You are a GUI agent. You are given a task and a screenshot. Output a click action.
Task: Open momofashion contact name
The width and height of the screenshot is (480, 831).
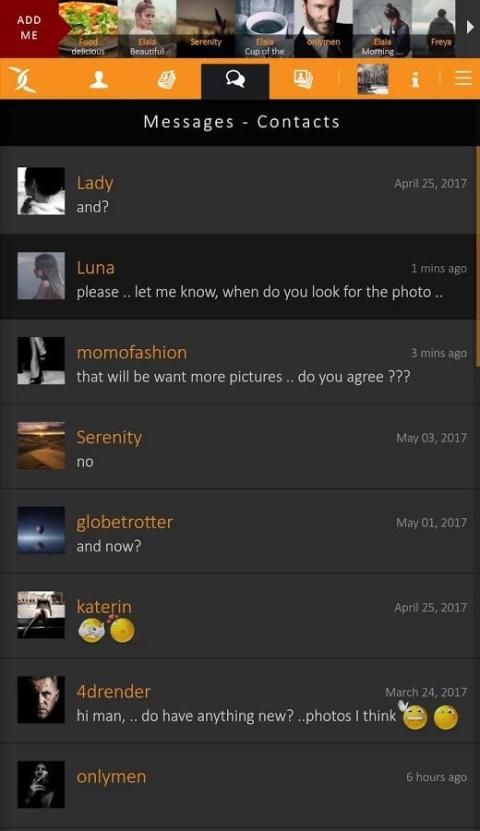131,352
